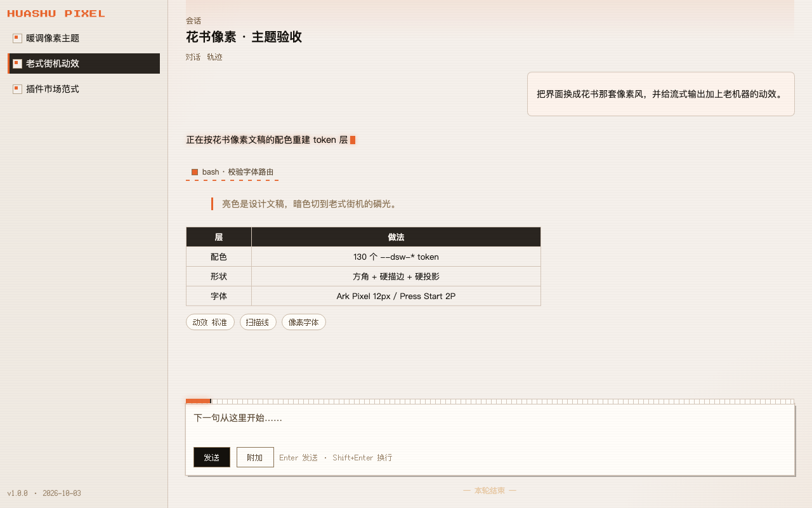Click the 做法 table header
Screen dimensions: 812x508
click(396, 237)
